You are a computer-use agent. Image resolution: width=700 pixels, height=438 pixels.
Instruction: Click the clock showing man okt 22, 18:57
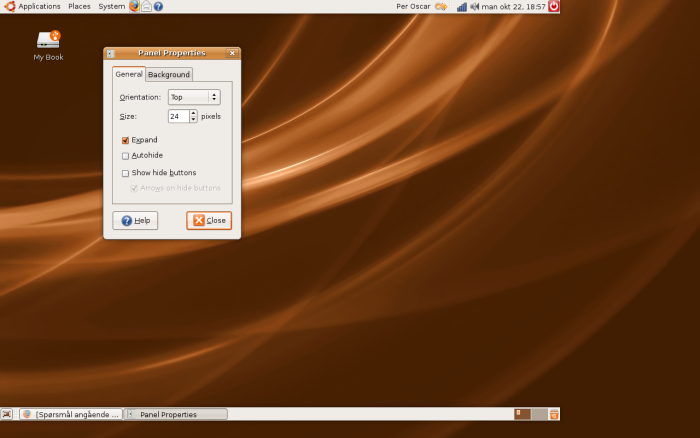coord(513,6)
